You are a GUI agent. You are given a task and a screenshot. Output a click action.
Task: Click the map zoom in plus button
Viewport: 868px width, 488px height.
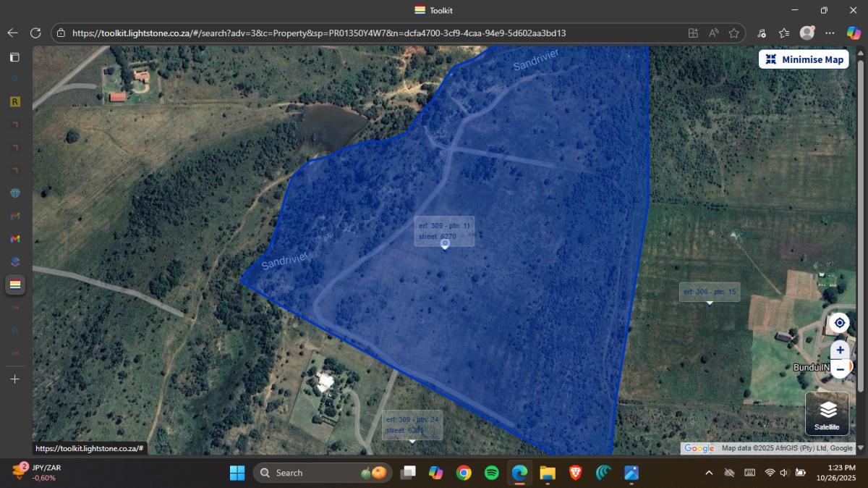tap(840, 350)
